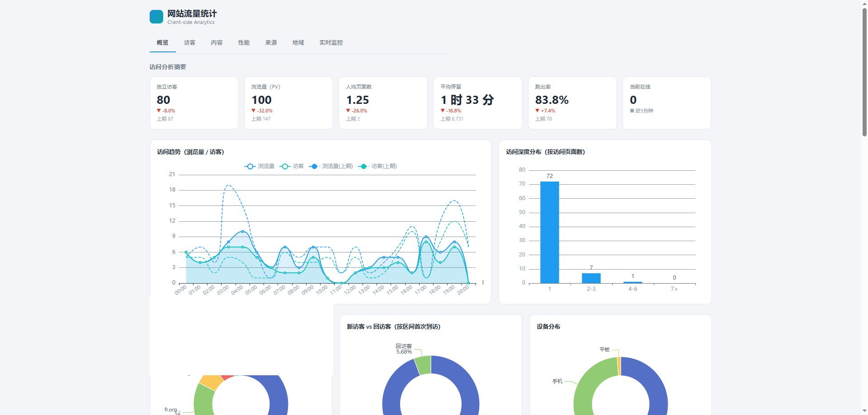Screen dimensions: 868x415
Task: Open the 来源 tab
Action: click(x=271, y=42)
